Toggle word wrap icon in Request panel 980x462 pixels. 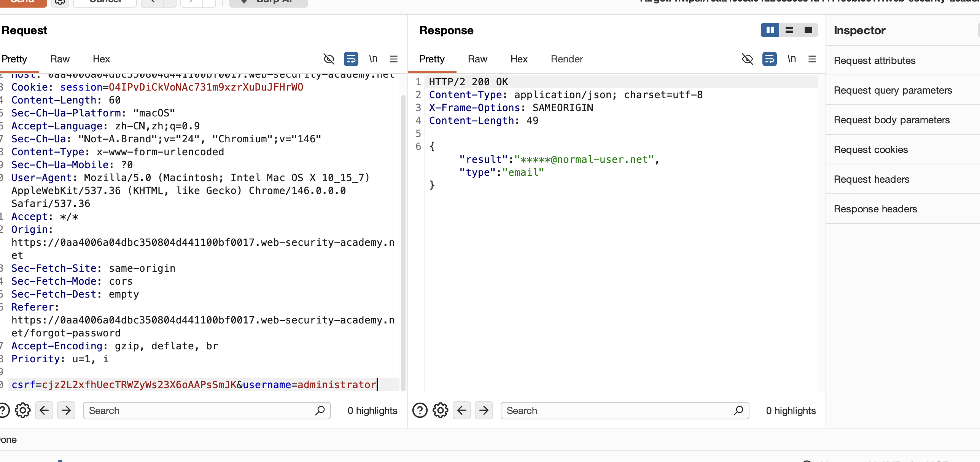[351, 59]
